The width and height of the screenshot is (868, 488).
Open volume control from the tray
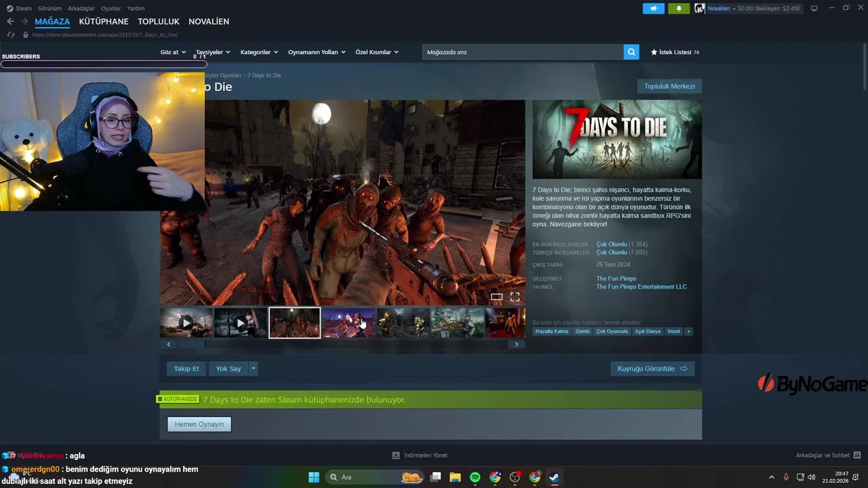tap(812, 477)
